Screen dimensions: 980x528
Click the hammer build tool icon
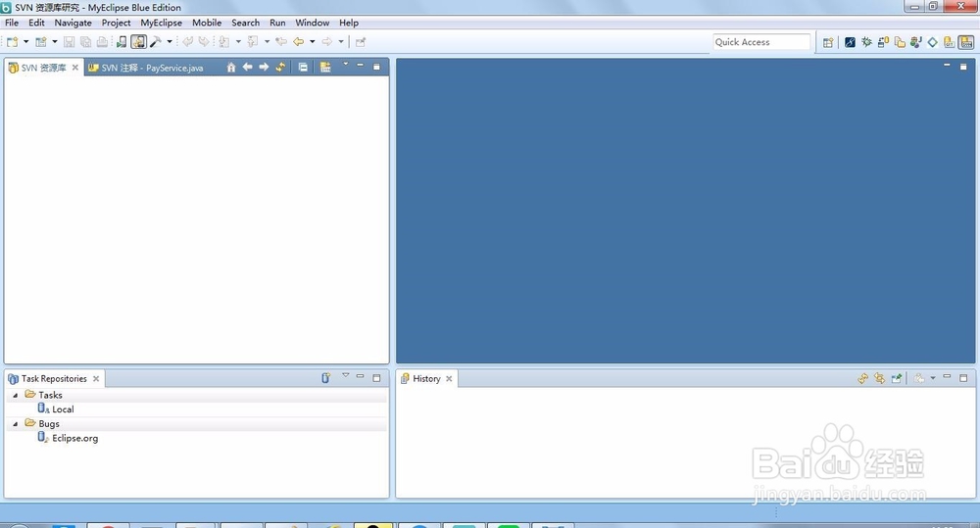click(x=156, y=42)
